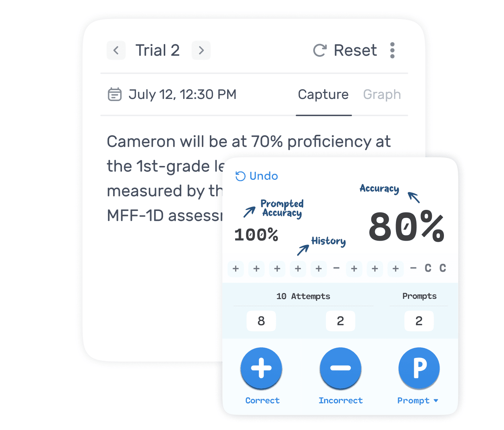Image resolution: width=504 pixels, height=430 pixels.
Task: Click the last C mark in history
Action: 442,268
